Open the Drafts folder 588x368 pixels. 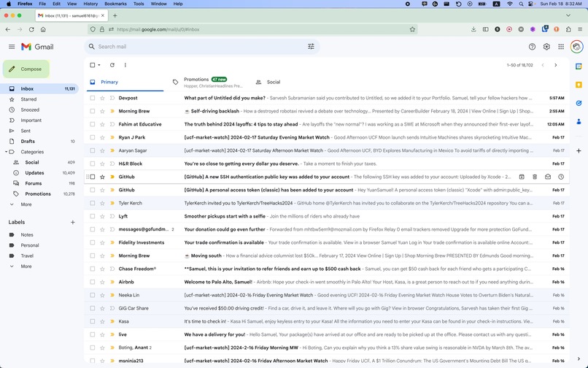[28, 141]
